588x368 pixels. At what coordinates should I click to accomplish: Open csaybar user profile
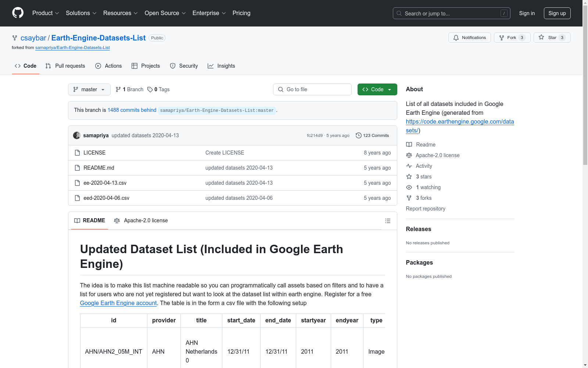33,38
